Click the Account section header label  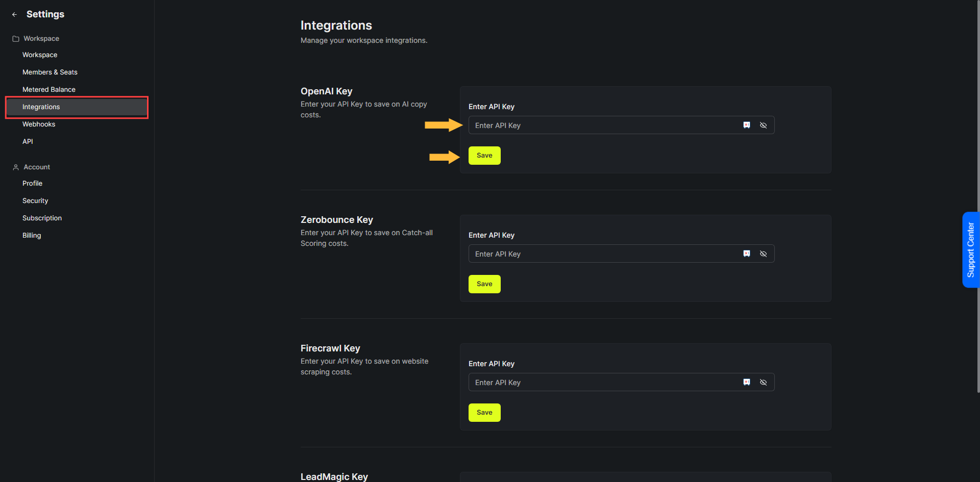pyautogui.click(x=37, y=167)
